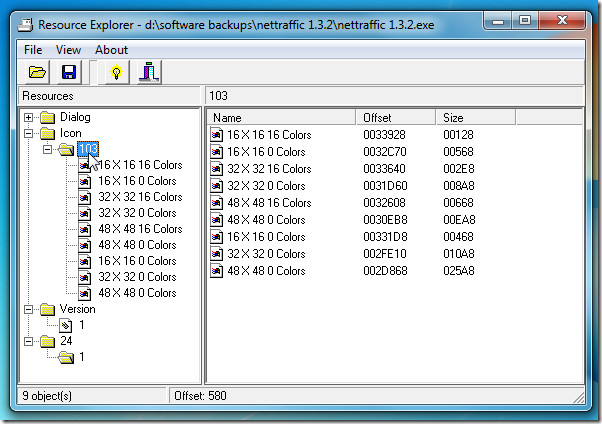Open the About menu

click(111, 49)
